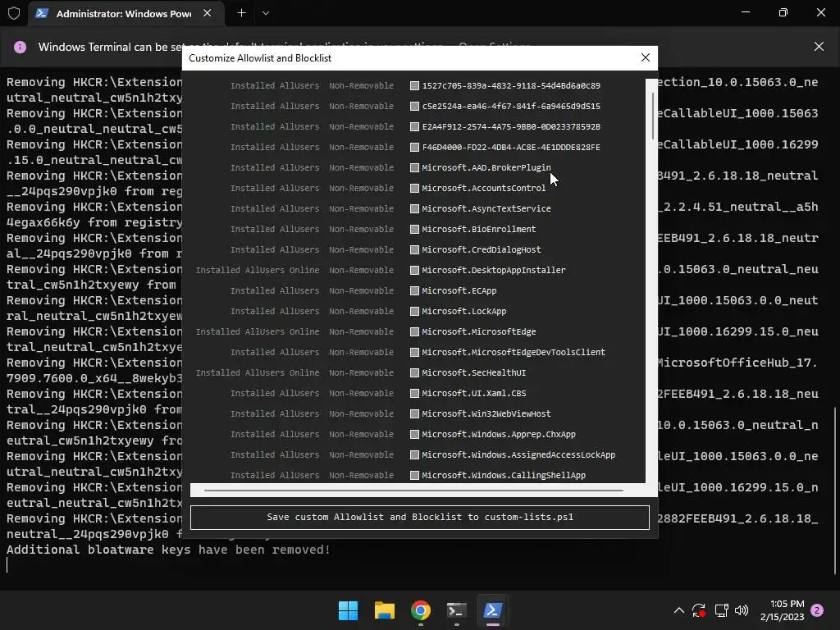Screen dimensions: 840x630
Task: Check the E2A4F912-2574-4A75 package box
Action: tap(414, 127)
